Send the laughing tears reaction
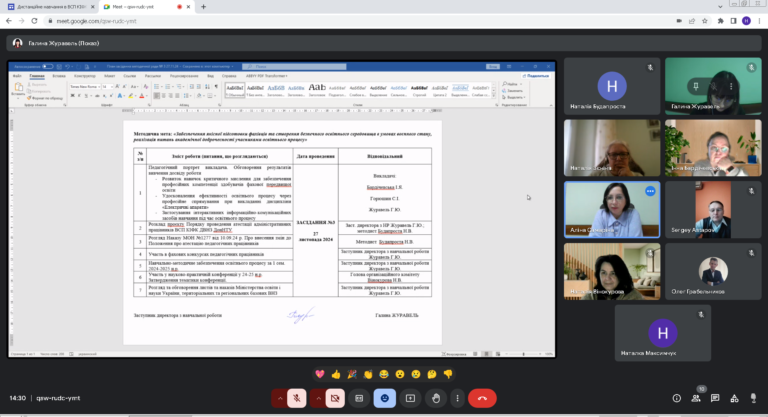768x417 pixels. (x=384, y=374)
